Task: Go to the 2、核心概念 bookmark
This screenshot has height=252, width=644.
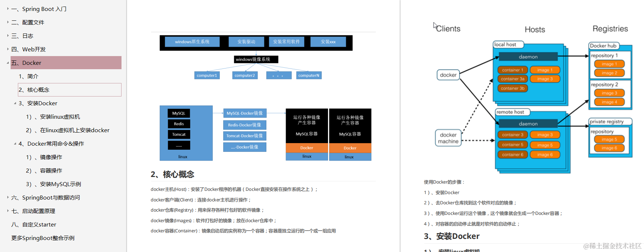Action: [70, 90]
